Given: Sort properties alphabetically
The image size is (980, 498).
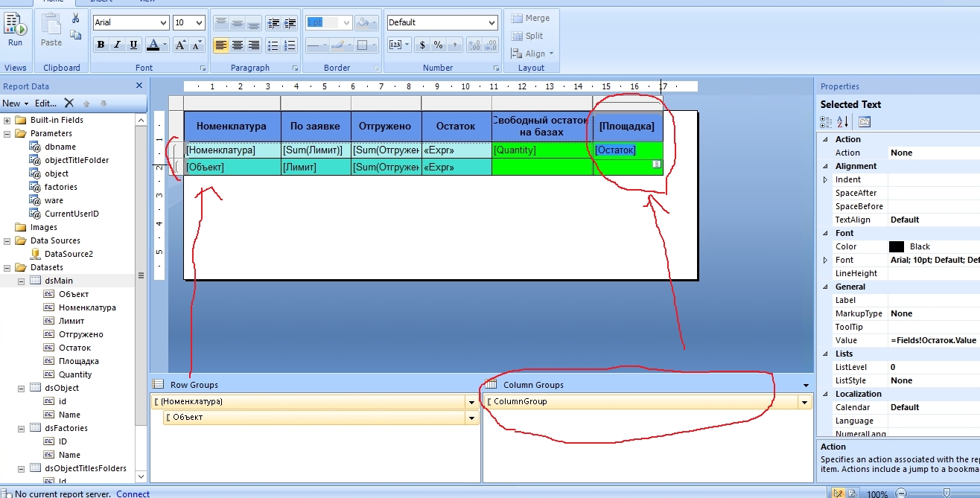Looking at the screenshot, I should (843, 122).
